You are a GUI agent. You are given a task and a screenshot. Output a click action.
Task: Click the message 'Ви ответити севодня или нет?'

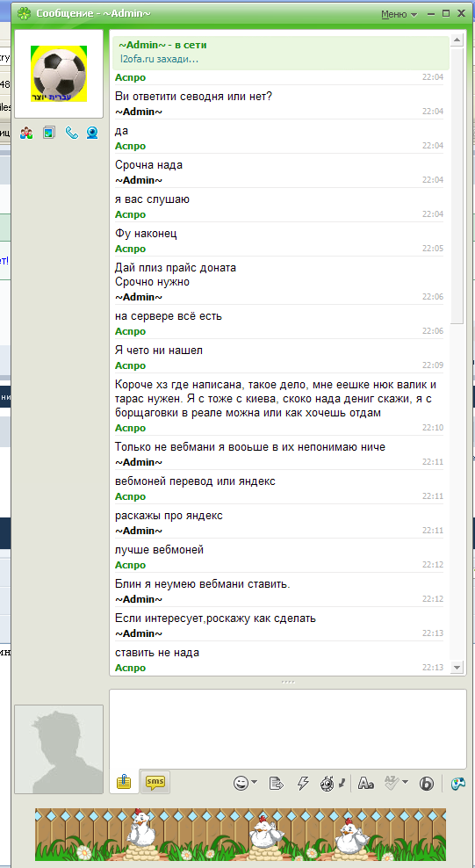click(x=193, y=97)
